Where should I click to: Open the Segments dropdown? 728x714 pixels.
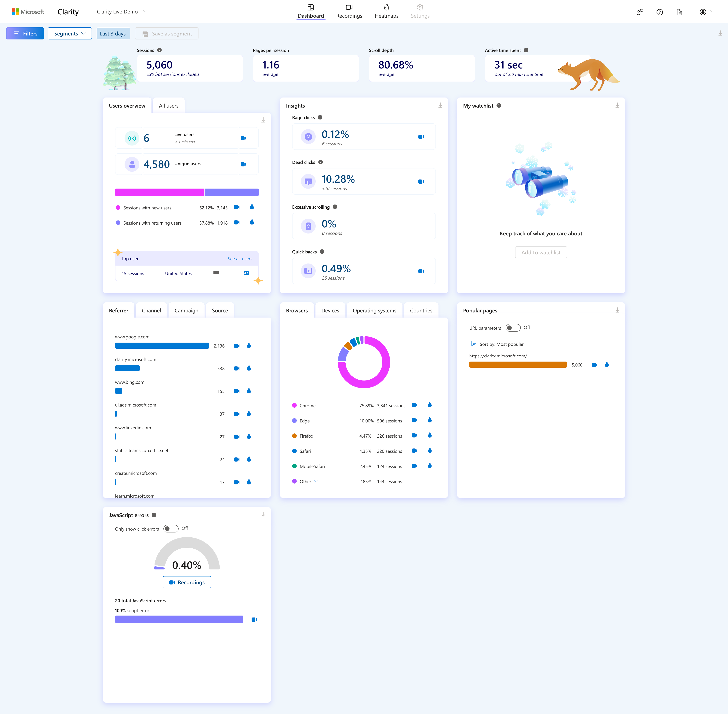(70, 33)
